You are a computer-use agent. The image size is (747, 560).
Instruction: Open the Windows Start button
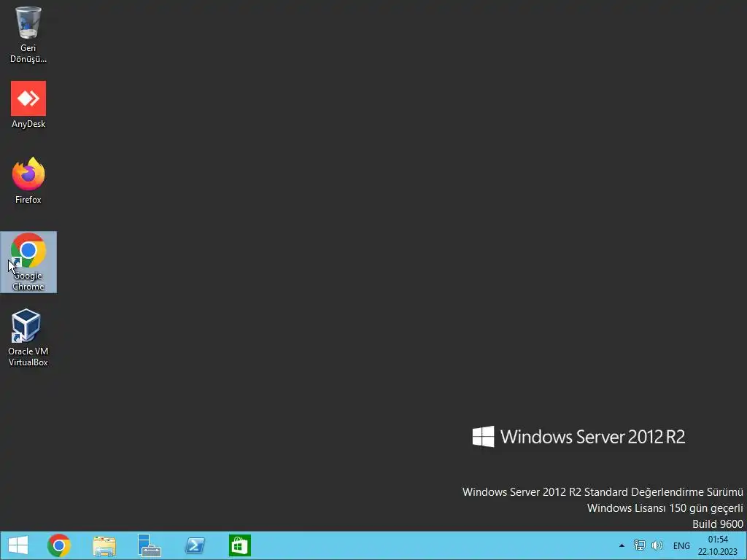(x=18, y=545)
